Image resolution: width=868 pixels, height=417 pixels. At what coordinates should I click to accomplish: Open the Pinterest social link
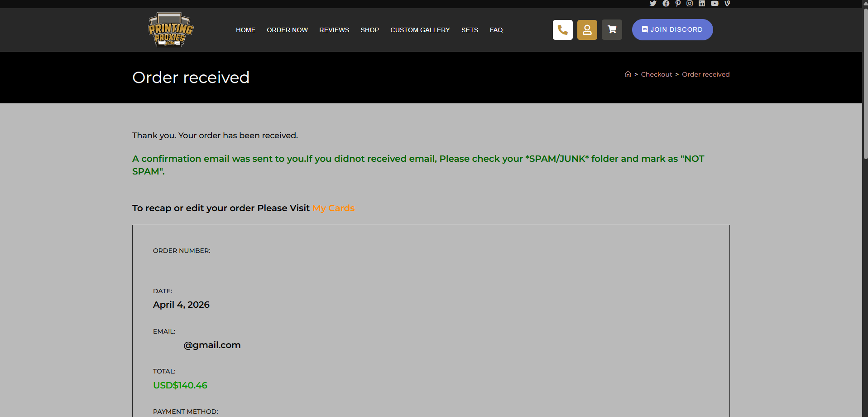(x=678, y=3)
